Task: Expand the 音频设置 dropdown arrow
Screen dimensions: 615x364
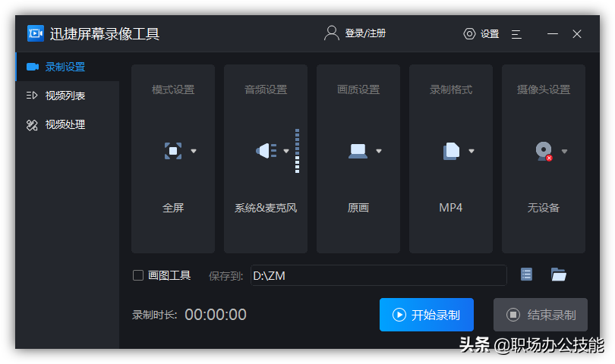Action: [286, 151]
